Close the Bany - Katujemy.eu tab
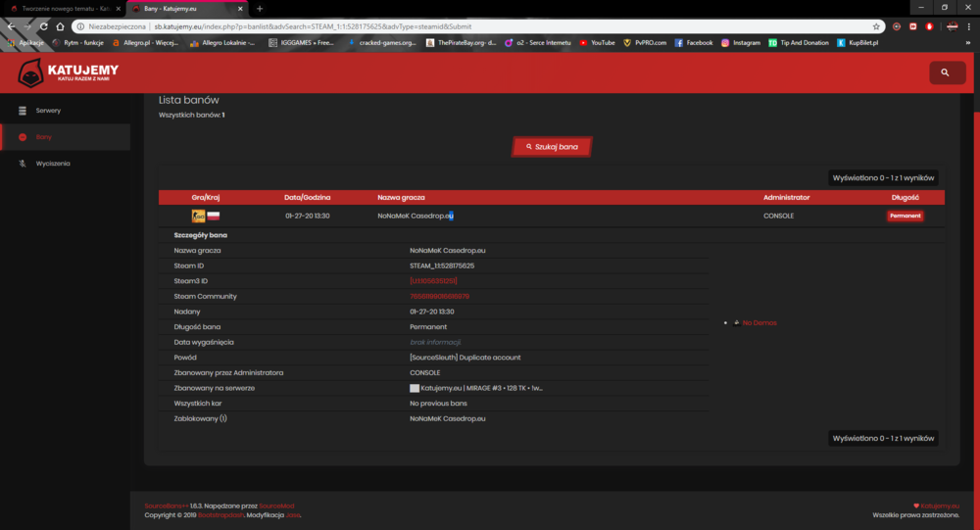 pos(240,9)
